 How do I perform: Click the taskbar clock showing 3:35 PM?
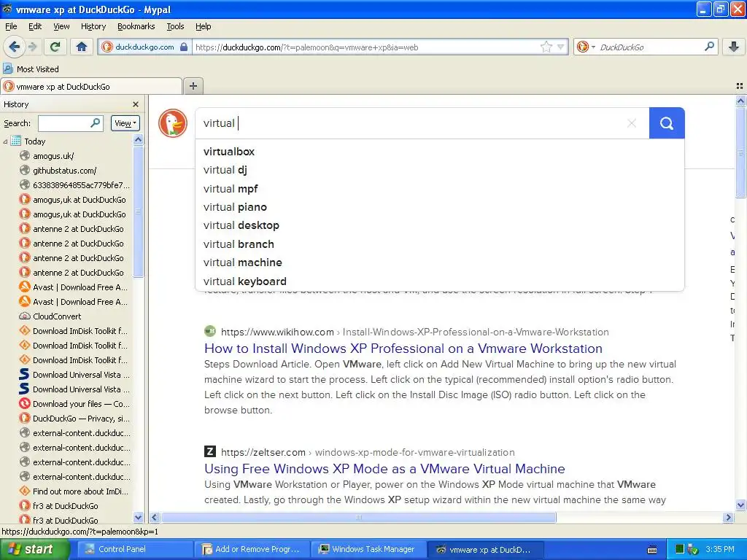point(720,549)
